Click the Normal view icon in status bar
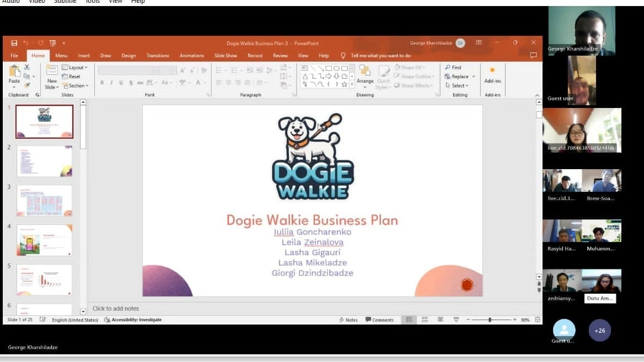The width and height of the screenshot is (644, 362). [409, 320]
